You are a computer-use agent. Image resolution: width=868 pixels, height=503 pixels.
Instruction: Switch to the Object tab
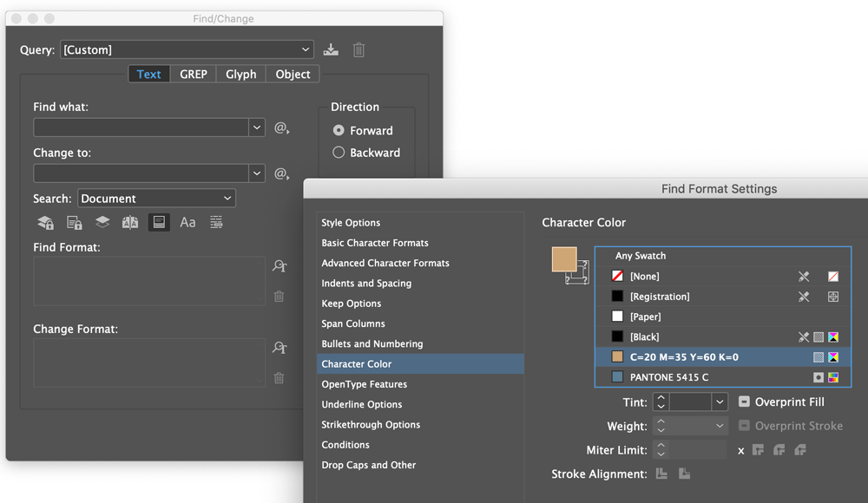click(x=293, y=74)
